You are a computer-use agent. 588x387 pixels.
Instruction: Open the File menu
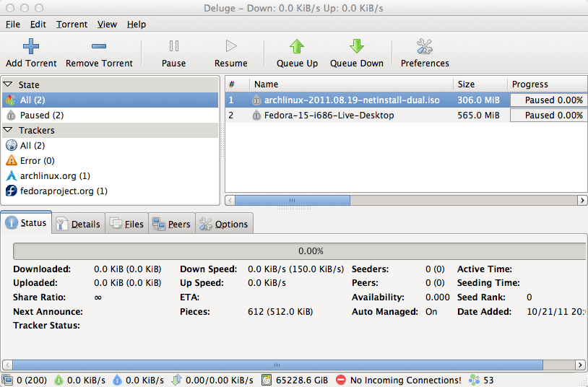tap(13, 25)
